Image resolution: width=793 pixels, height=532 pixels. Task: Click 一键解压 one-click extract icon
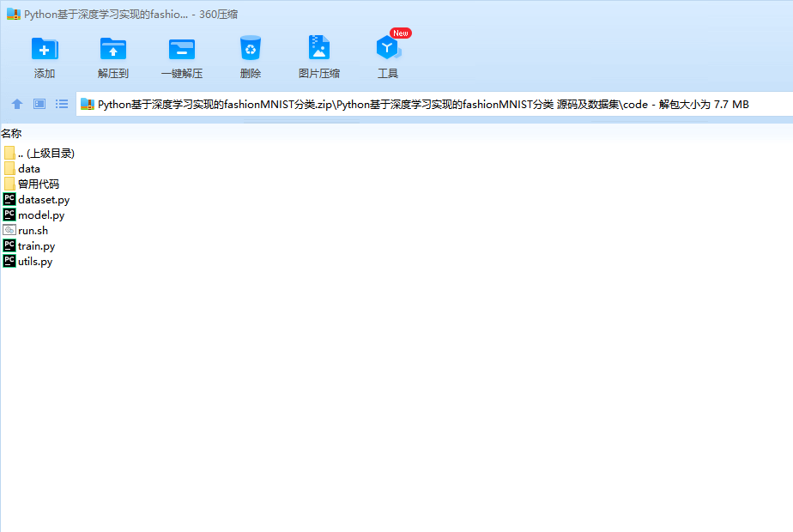[x=182, y=50]
